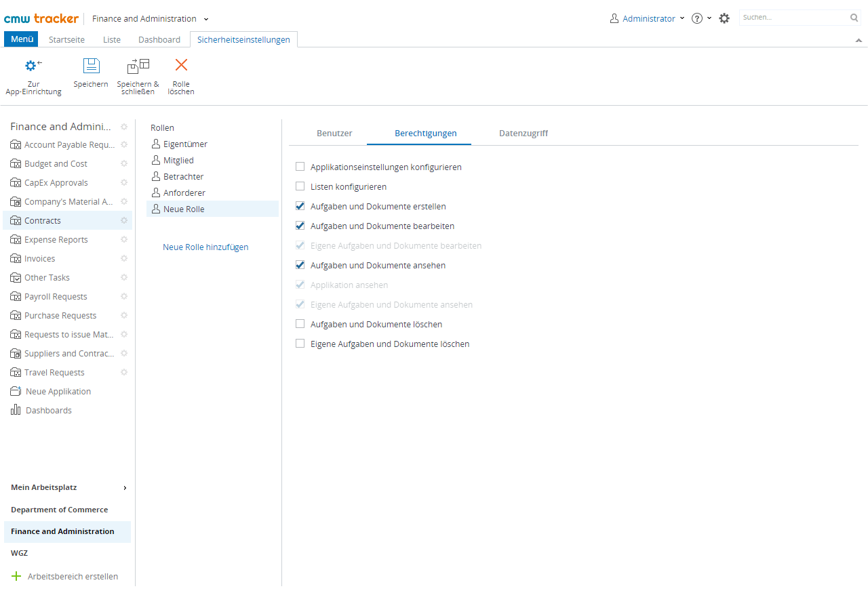Click the Anforderer role person icon
Screen dimensions: 868x593
click(x=156, y=192)
